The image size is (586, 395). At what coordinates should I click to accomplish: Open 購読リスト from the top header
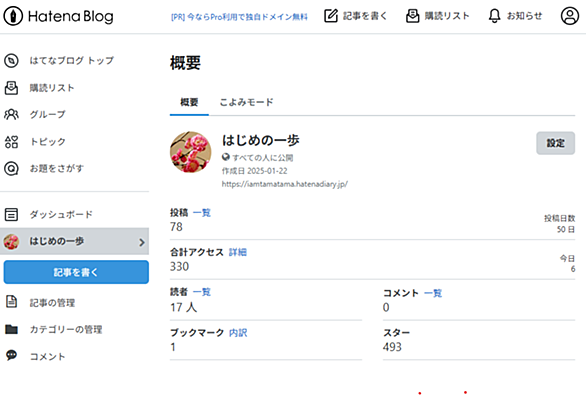pos(447,16)
